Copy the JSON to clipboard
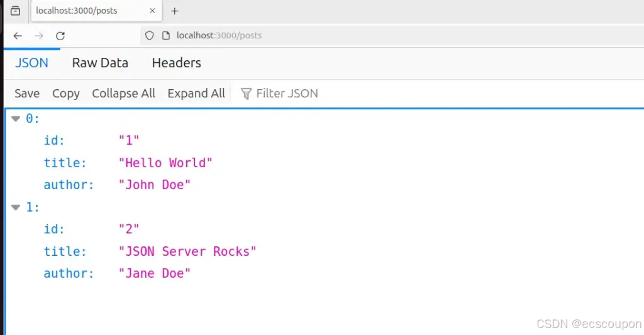 tap(65, 94)
